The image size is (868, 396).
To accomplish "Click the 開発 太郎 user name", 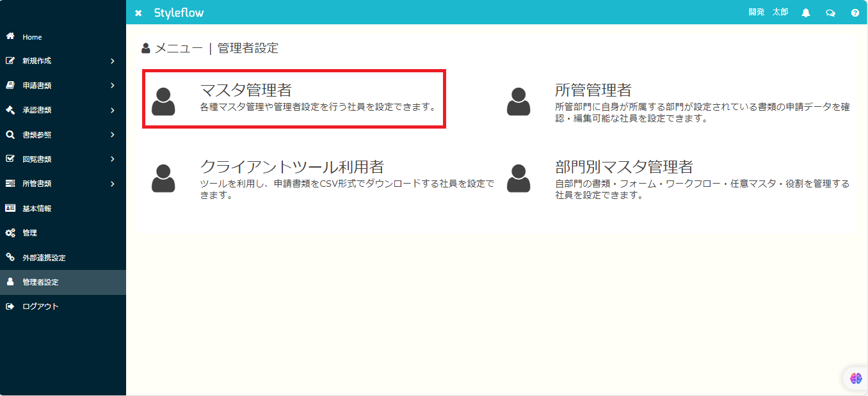I will pos(768,12).
